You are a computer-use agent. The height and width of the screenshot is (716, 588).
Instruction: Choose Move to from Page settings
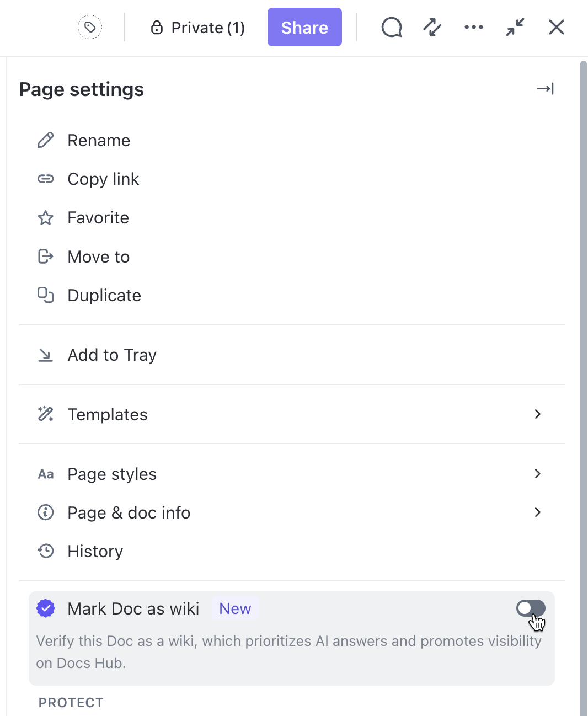point(98,257)
